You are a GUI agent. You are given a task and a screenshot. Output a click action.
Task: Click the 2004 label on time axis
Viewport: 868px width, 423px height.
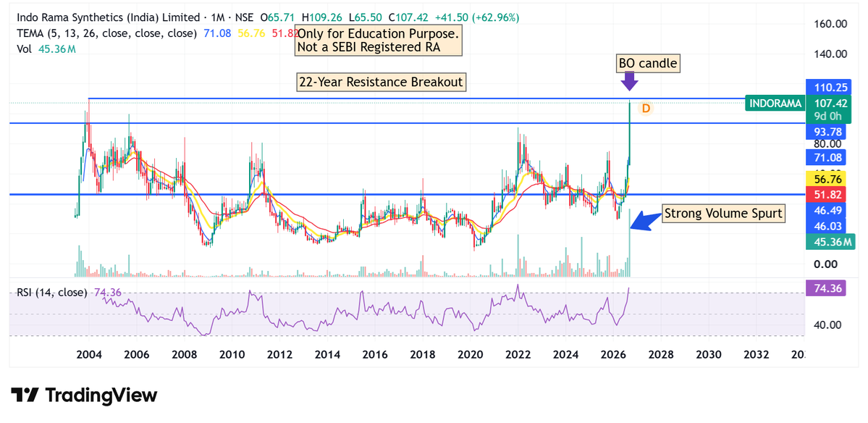click(x=89, y=354)
